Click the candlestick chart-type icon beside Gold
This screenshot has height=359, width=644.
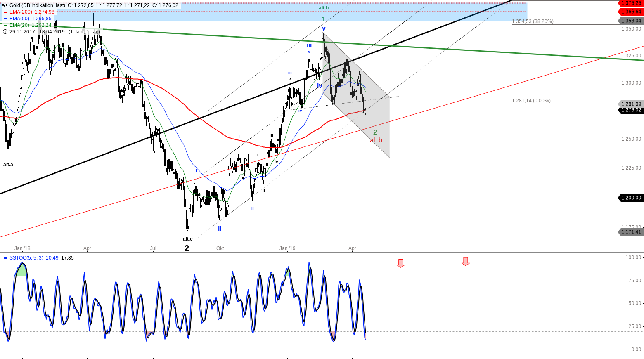pos(5,5)
